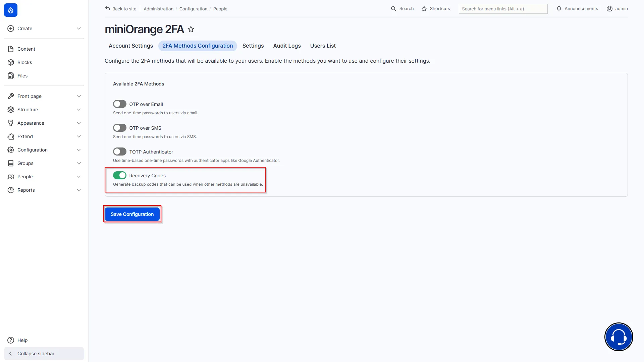Open the Administration breadcrumb link
Screen dimensions: 644x362
(x=158, y=9)
